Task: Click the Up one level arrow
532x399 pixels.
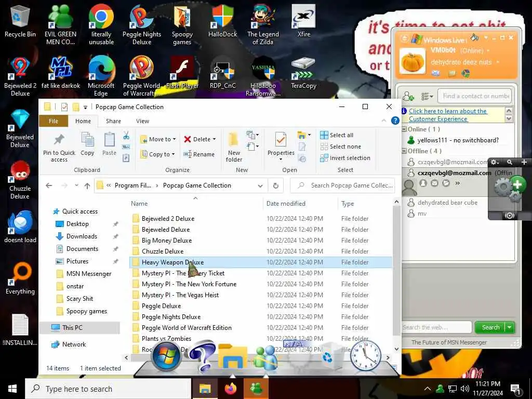Action: pos(87,185)
